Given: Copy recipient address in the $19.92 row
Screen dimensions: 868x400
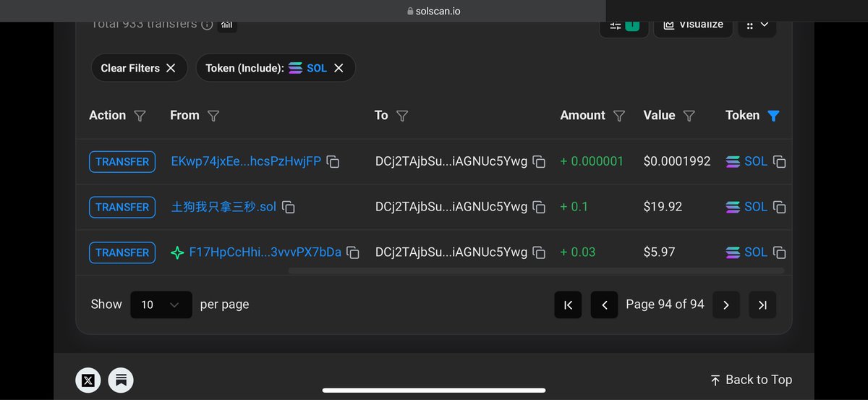Looking at the screenshot, I should point(539,208).
